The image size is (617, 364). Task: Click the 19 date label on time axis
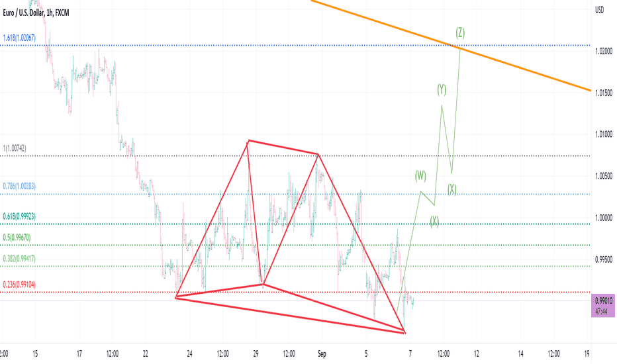[x=587, y=354]
